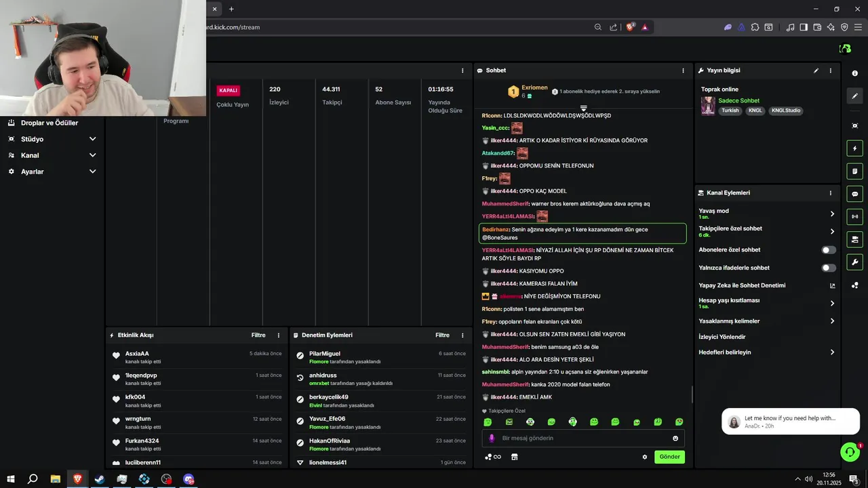This screenshot has height=488, width=868.
Task: Select the pencil edit tool in right sidebar
Action: 855,96
